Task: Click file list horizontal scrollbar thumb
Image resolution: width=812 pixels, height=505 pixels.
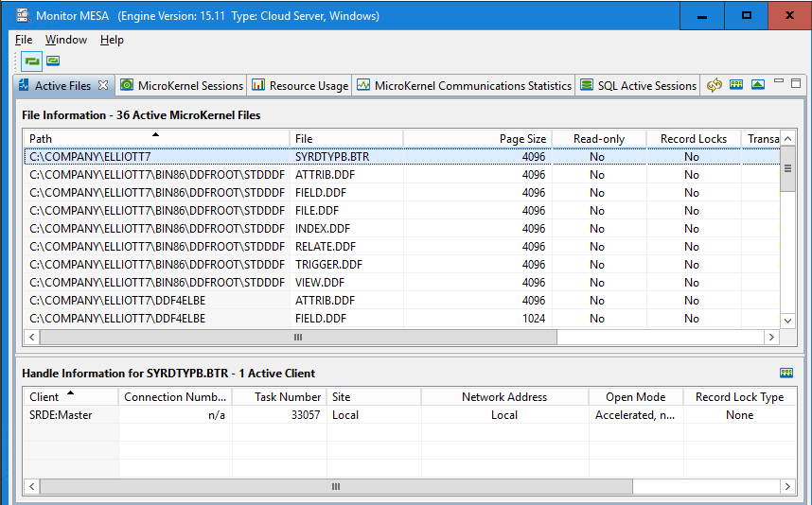Action: coord(298,337)
